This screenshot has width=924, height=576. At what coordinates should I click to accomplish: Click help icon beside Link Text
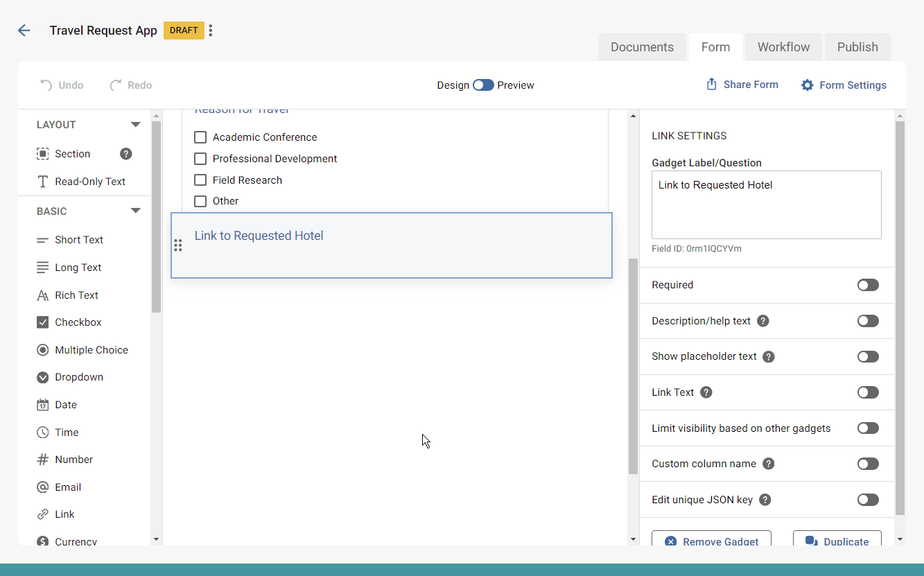[x=706, y=392]
